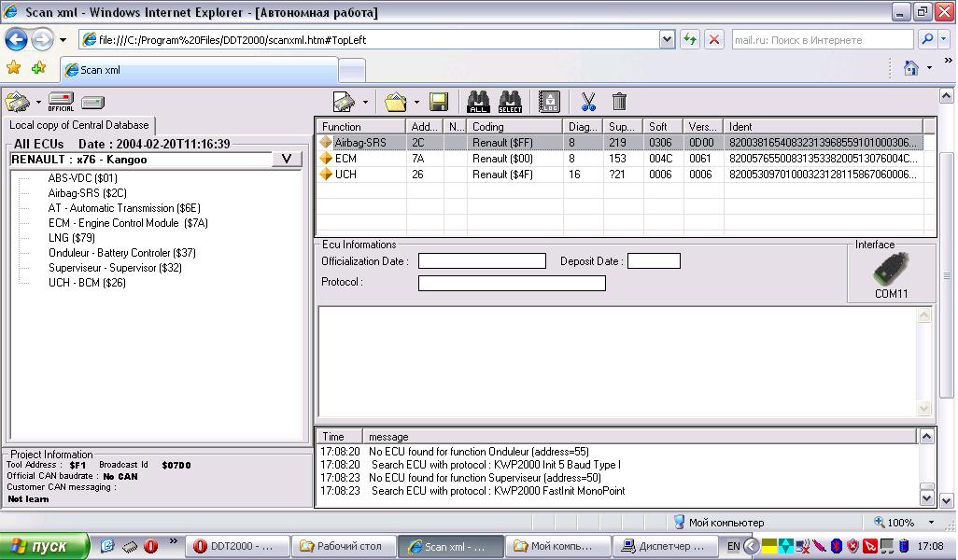
Task: Open dropdown next to the left scan icon
Action: [38, 102]
